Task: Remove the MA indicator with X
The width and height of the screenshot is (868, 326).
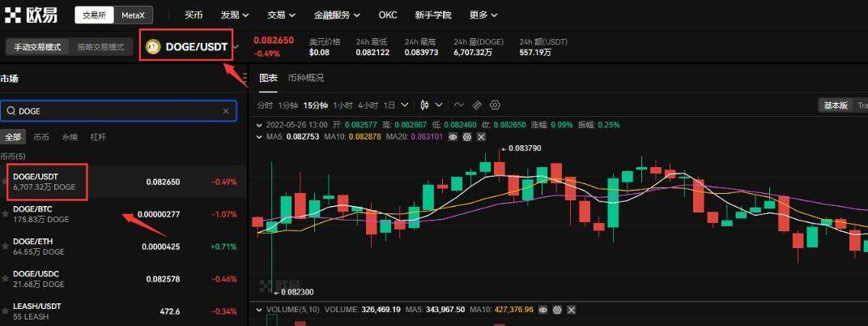Action: 481,137
